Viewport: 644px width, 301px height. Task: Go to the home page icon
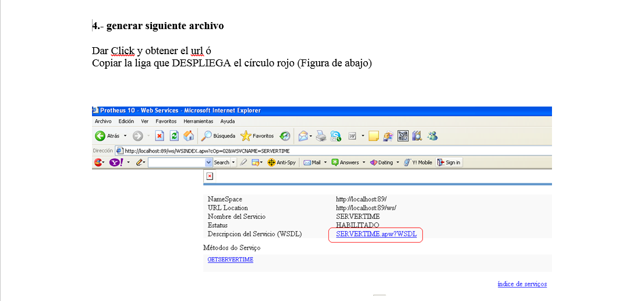pyautogui.click(x=189, y=136)
